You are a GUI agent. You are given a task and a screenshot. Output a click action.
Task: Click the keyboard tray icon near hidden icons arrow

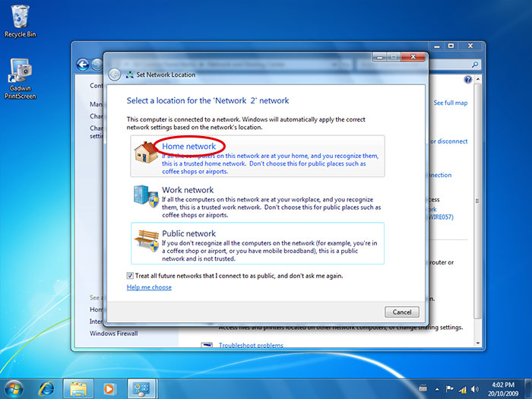pyautogui.click(x=423, y=388)
